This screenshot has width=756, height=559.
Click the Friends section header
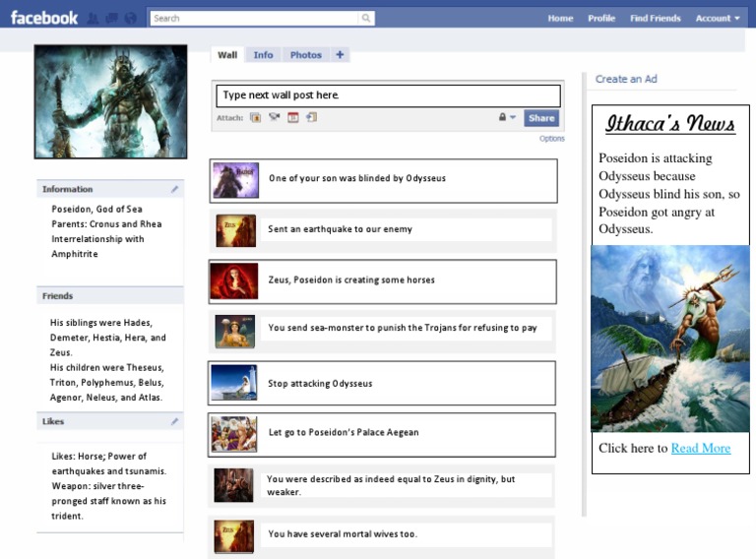coord(110,296)
